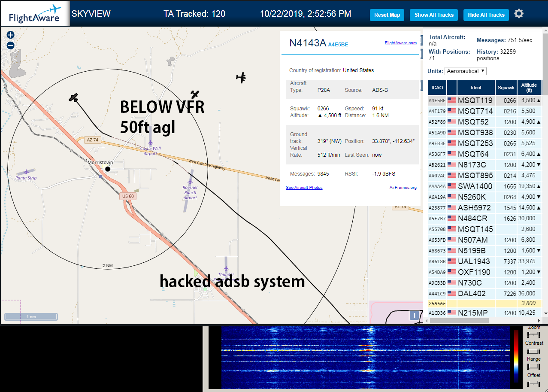
Task: Select the large four-engine aircraft icon on the map
Action: [241, 77]
